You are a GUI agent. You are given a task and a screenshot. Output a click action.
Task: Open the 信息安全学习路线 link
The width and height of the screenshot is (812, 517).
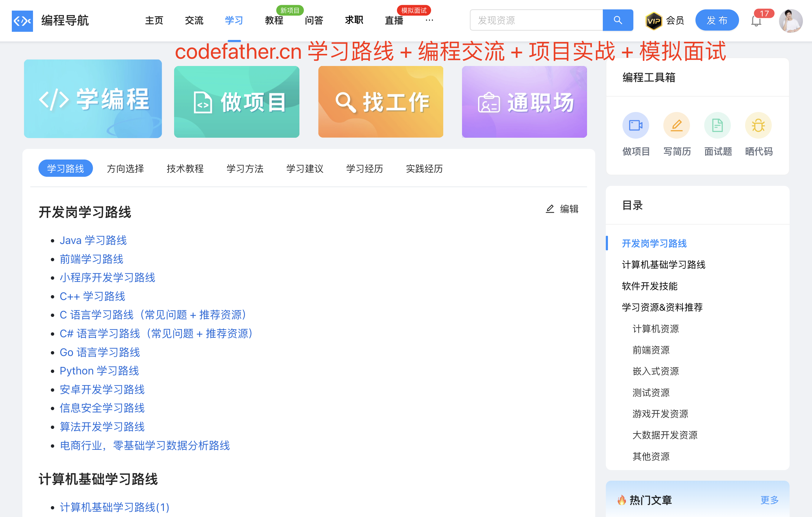tap(102, 408)
